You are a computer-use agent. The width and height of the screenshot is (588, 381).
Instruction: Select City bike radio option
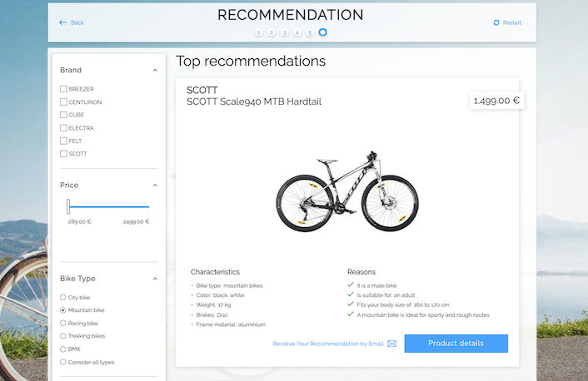point(63,297)
